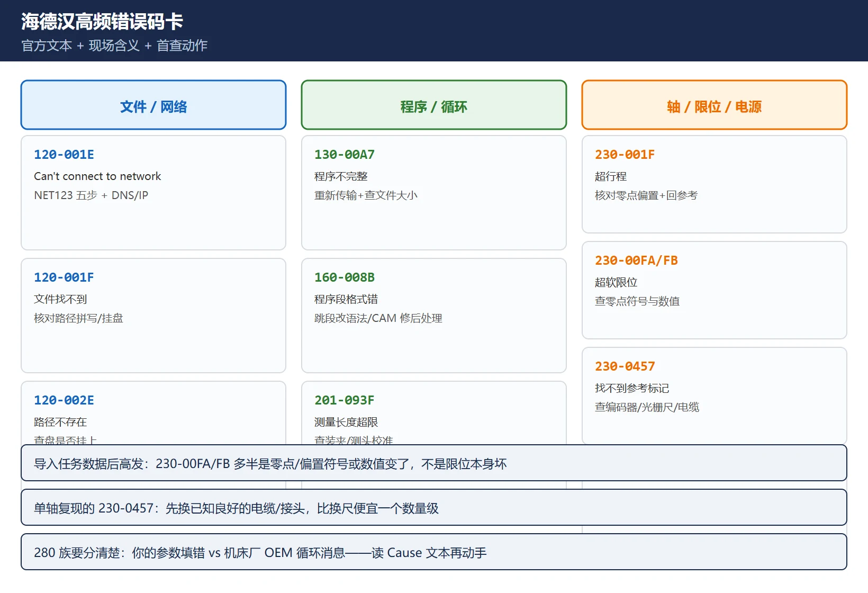
Task: Click the text 文件找不到
Action: [x=60, y=299]
